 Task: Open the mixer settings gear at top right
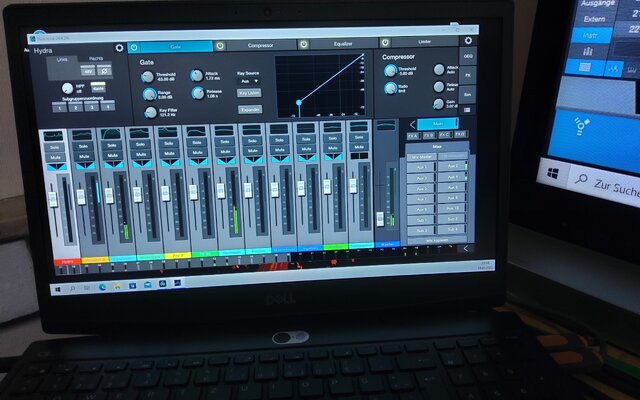[468, 40]
